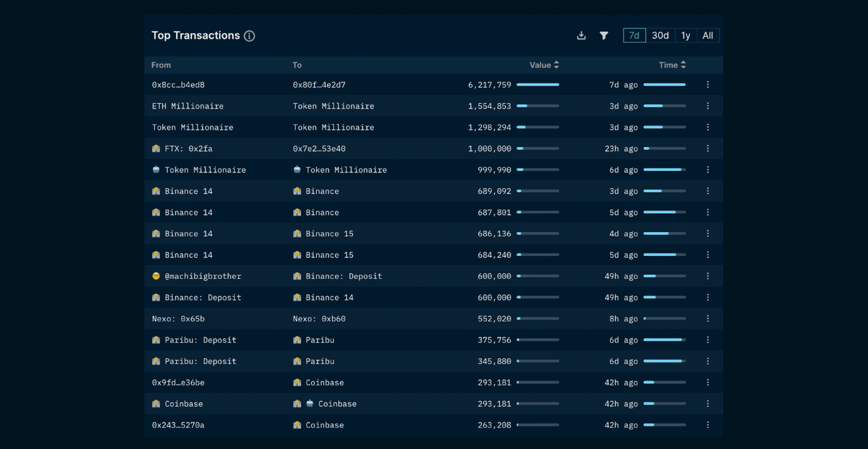Click the 263,208 value cell

point(494,425)
